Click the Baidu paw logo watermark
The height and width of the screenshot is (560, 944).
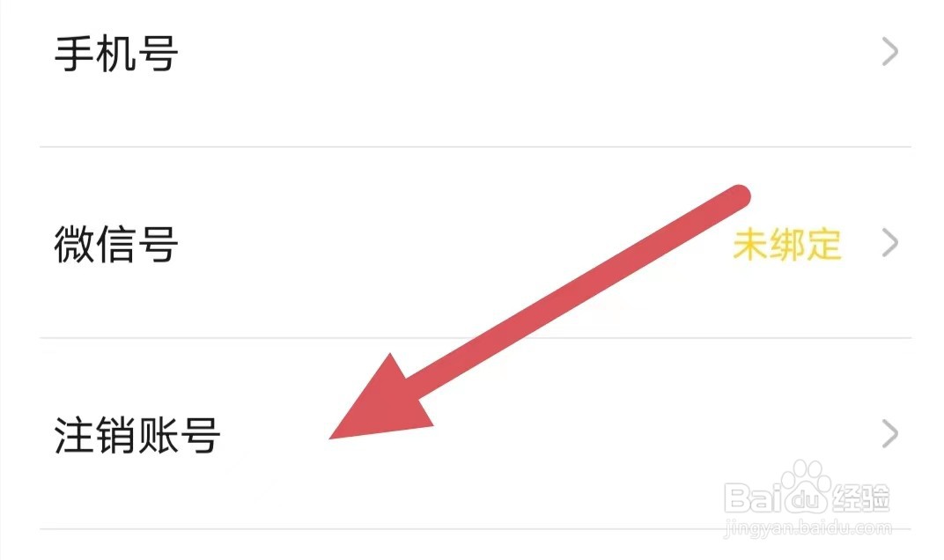(x=805, y=489)
